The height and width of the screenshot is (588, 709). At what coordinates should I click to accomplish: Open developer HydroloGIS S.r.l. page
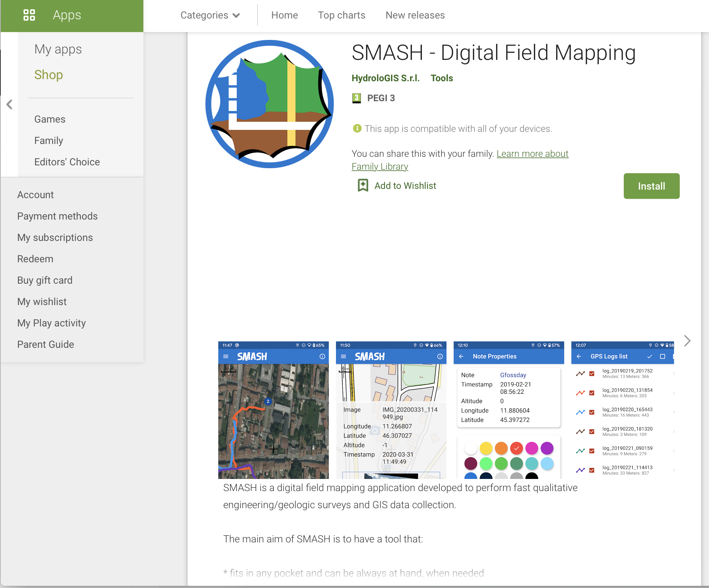coord(386,78)
